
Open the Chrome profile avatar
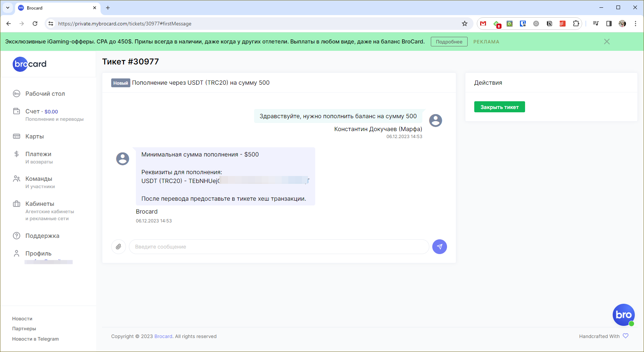[622, 24]
